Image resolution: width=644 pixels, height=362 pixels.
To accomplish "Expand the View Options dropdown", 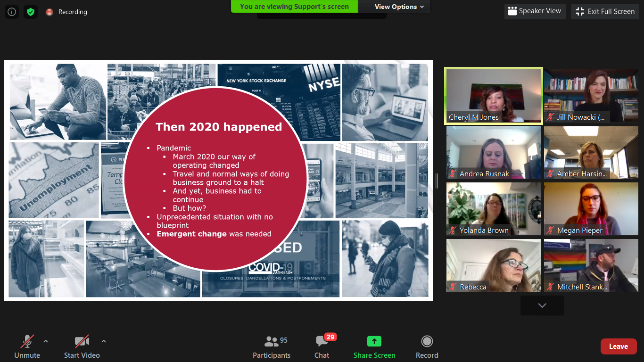I will (399, 7).
